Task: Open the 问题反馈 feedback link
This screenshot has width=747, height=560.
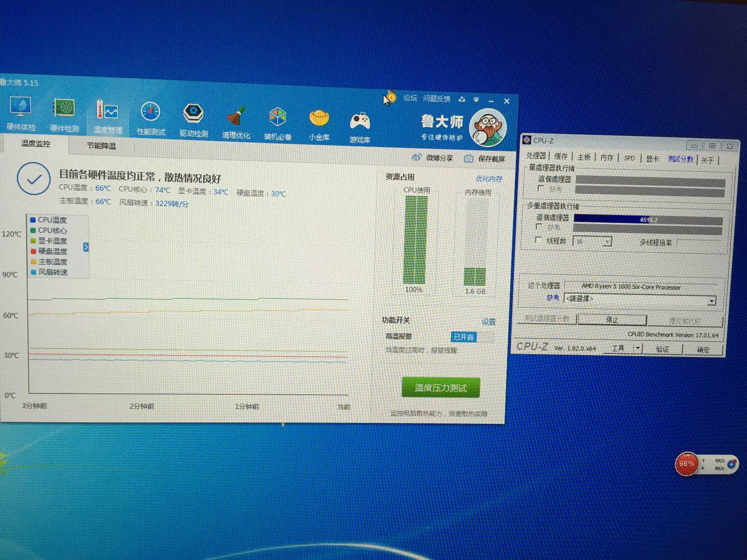Action: [x=436, y=99]
